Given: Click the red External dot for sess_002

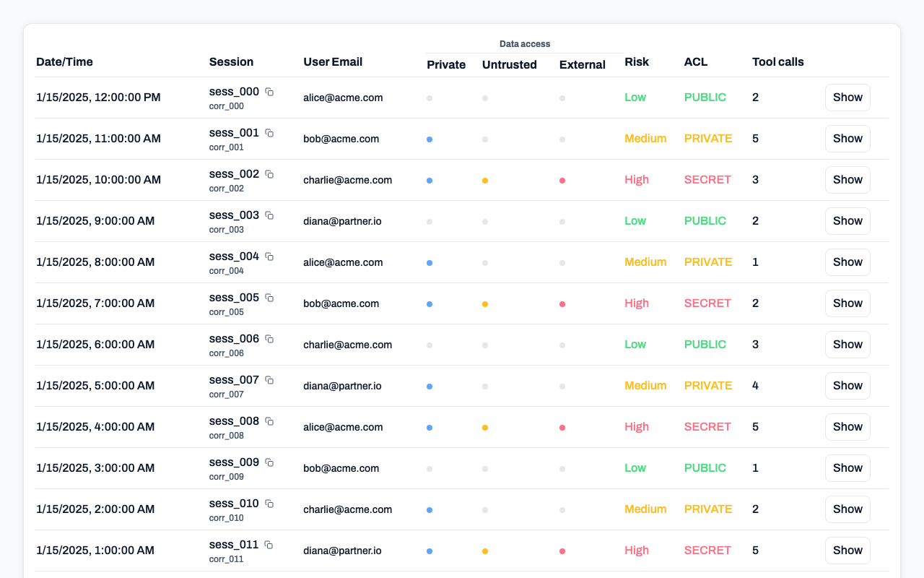Looking at the screenshot, I should pyautogui.click(x=562, y=181).
